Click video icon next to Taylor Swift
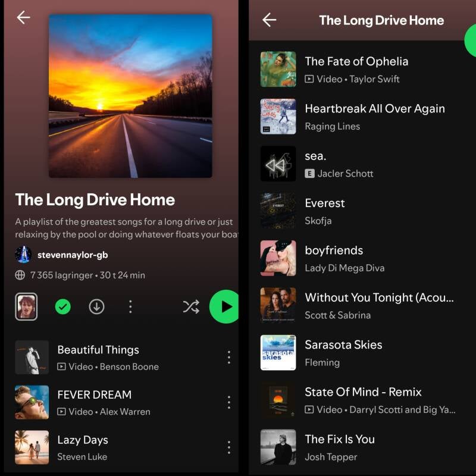 (x=309, y=79)
